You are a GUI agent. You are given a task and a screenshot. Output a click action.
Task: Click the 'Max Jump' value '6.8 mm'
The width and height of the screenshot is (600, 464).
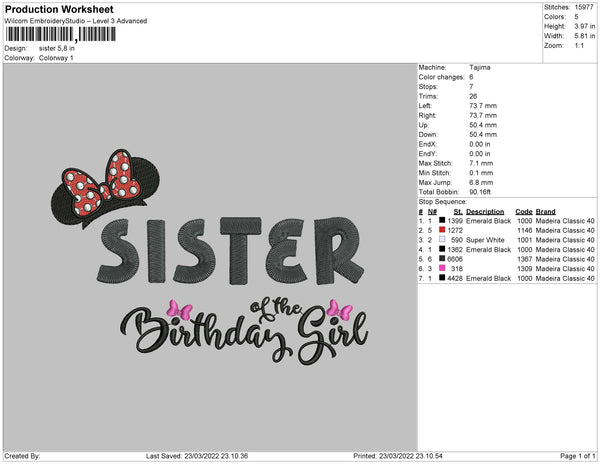[481, 182]
